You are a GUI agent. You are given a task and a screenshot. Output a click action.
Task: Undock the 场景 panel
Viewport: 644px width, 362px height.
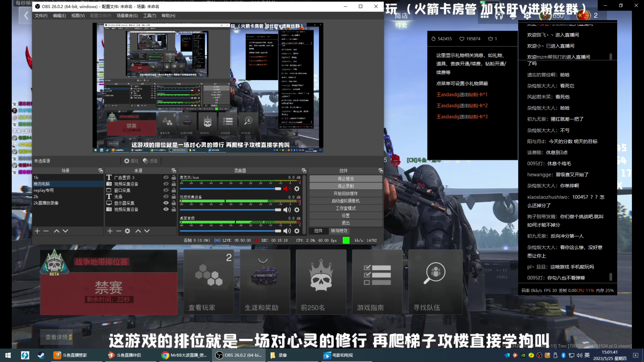tap(101, 171)
